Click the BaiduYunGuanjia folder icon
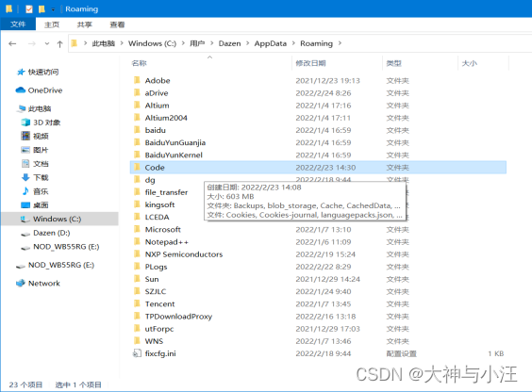The height and width of the screenshot is (392, 532). (x=137, y=142)
